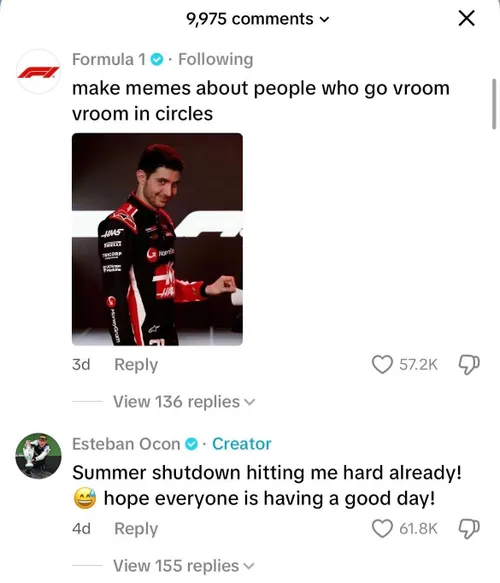500x583 pixels.
Task: Open the Formula 1 profile avatar
Action: [x=38, y=71]
